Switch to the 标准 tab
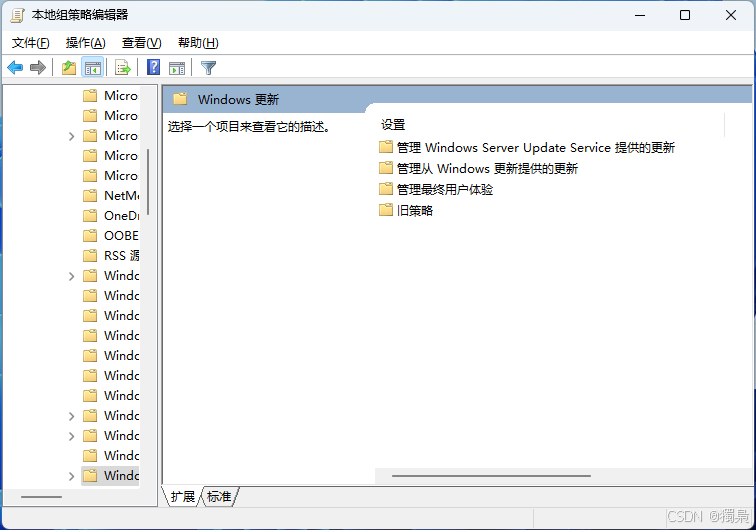756x530 pixels. click(x=219, y=496)
